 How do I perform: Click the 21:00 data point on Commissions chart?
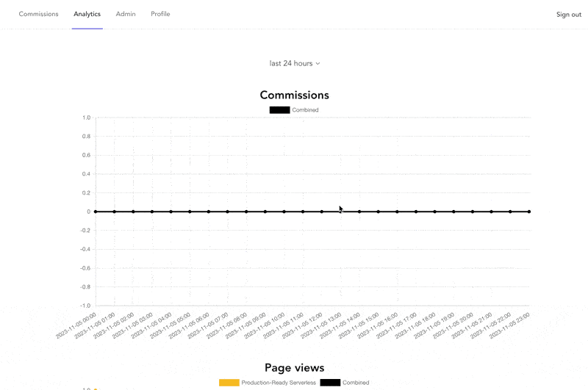pyautogui.click(x=492, y=212)
